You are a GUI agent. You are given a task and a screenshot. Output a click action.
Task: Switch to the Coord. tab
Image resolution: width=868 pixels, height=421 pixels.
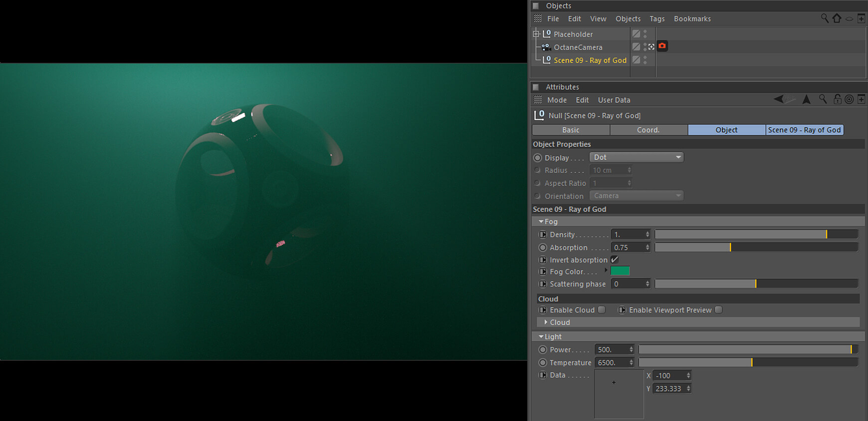[648, 130]
